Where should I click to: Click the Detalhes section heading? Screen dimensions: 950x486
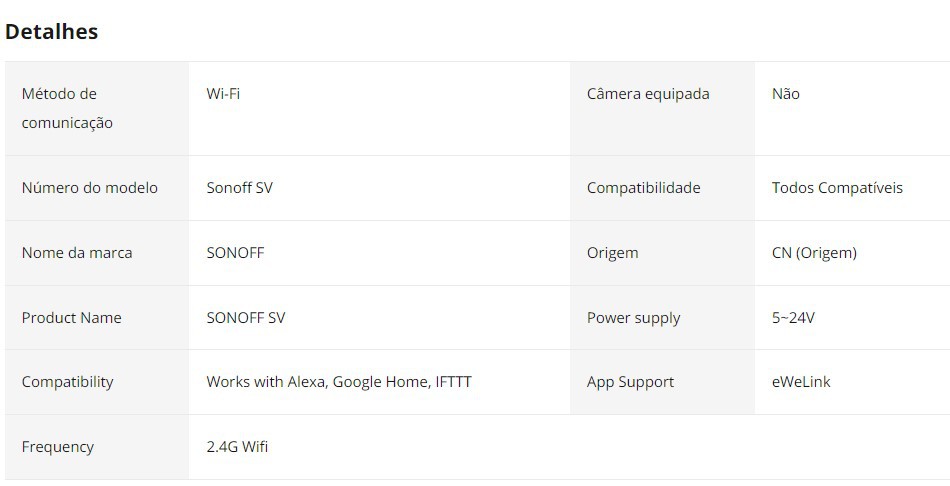pyautogui.click(x=51, y=31)
